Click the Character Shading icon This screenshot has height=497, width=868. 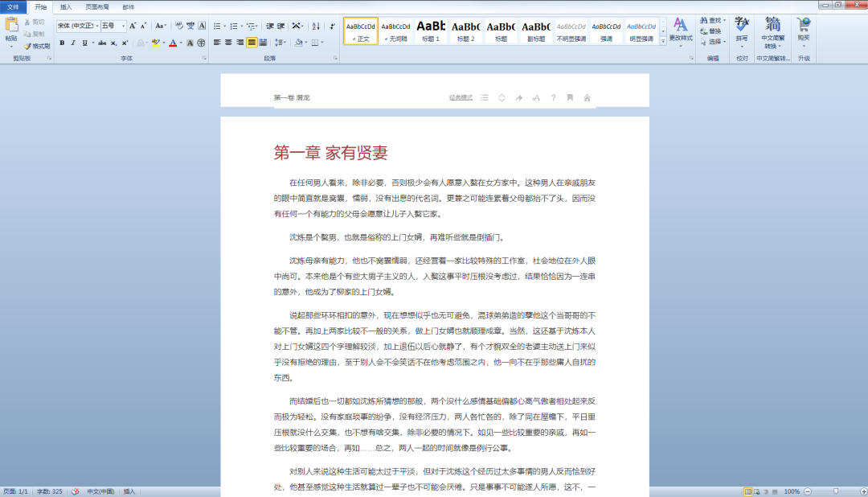[190, 43]
